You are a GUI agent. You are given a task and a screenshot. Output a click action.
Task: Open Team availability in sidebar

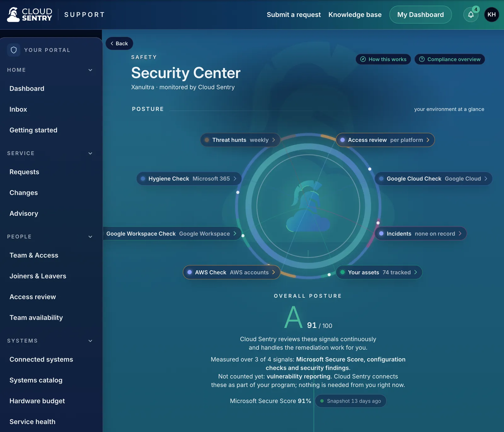(36, 317)
